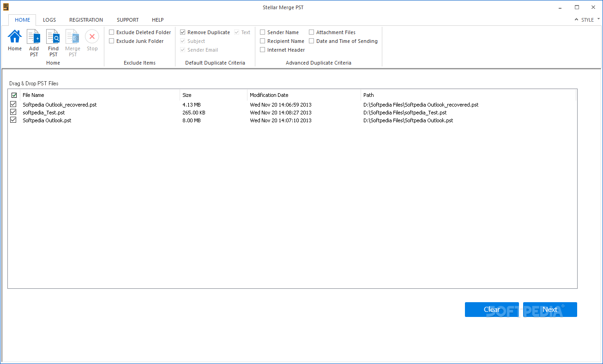Image resolution: width=603 pixels, height=364 pixels.
Task: Click the Next button
Action: click(x=550, y=310)
